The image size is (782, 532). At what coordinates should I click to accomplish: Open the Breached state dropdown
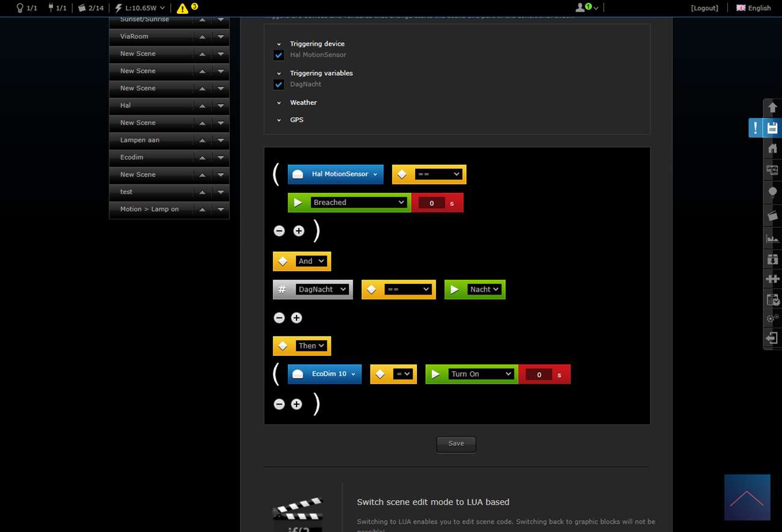click(x=359, y=203)
